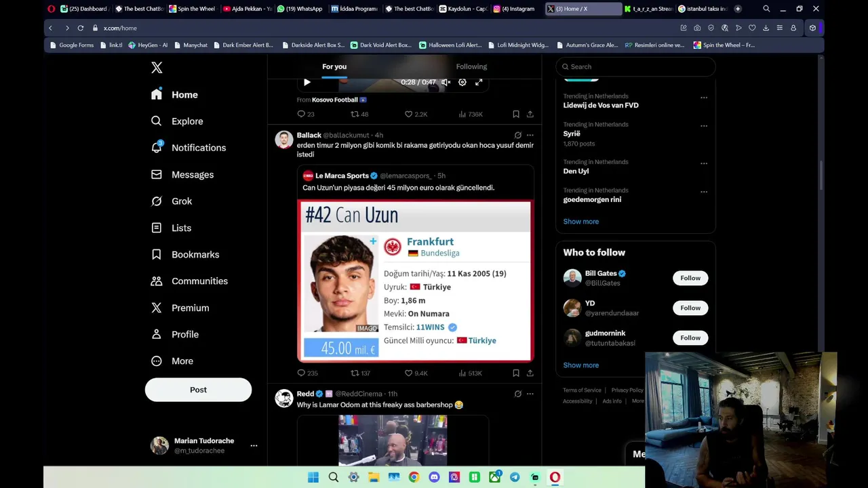Open video playback settings gear
The width and height of the screenshot is (868, 488).
coord(462,82)
